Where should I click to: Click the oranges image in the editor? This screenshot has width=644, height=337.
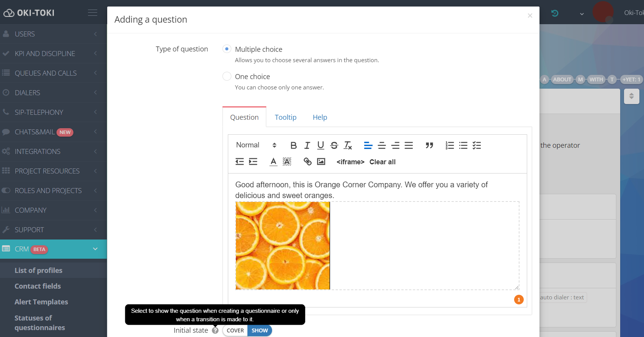click(x=282, y=246)
